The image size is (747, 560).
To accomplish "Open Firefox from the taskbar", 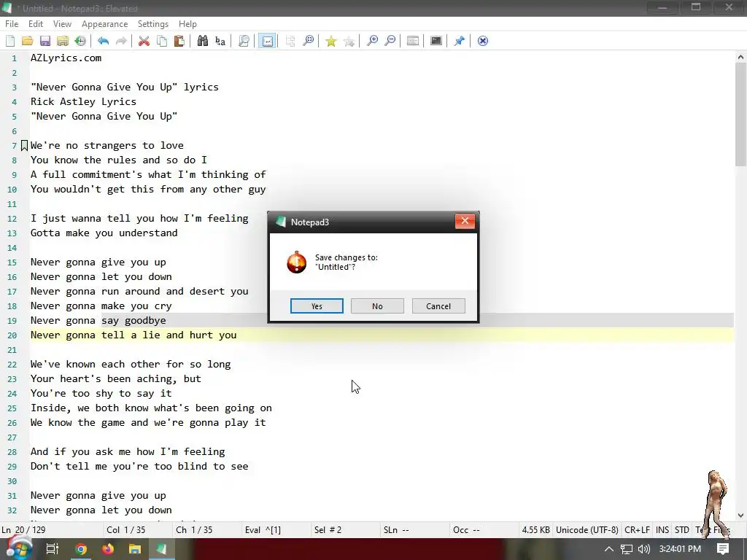I will click(x=108, y=549).
